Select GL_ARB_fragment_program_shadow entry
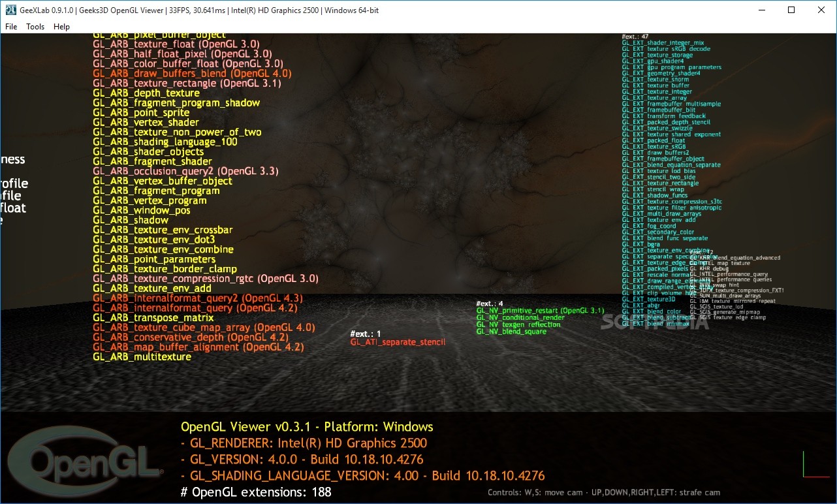 tap(176, 102)
